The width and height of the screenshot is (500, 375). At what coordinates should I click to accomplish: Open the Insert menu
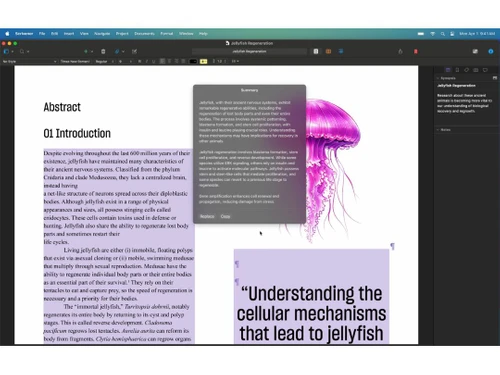[69, 34]
